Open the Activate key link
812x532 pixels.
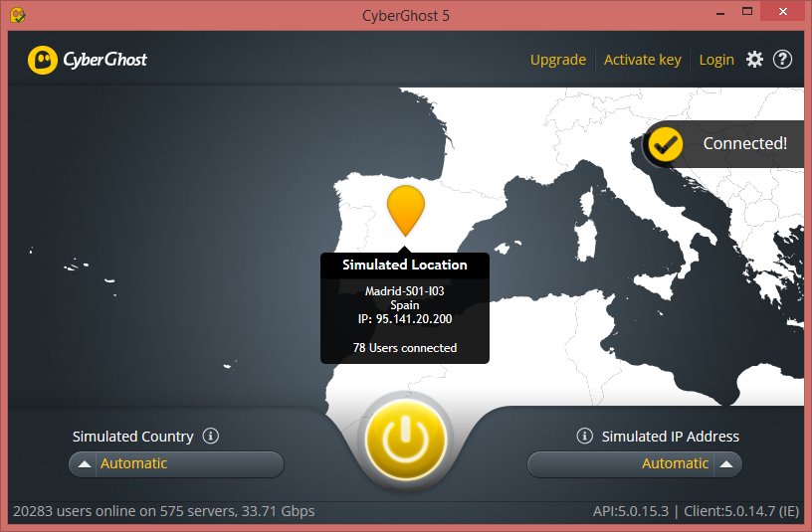coord(642,60)
